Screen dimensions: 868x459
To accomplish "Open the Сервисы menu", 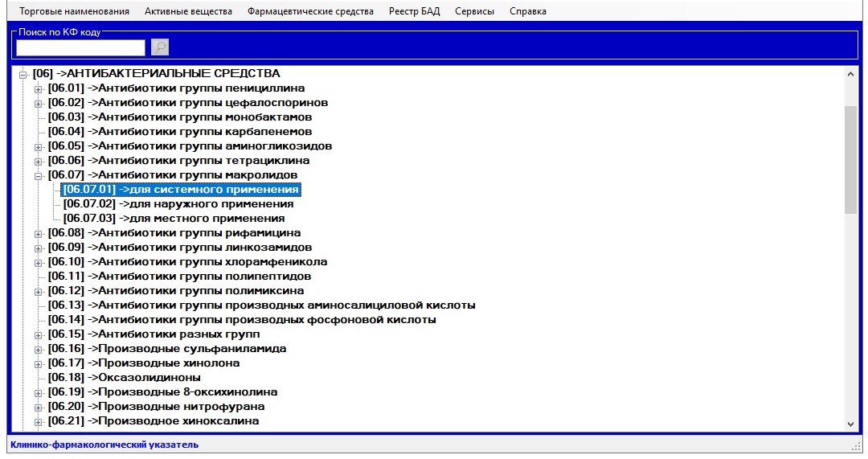I will (x=474, y=11).
